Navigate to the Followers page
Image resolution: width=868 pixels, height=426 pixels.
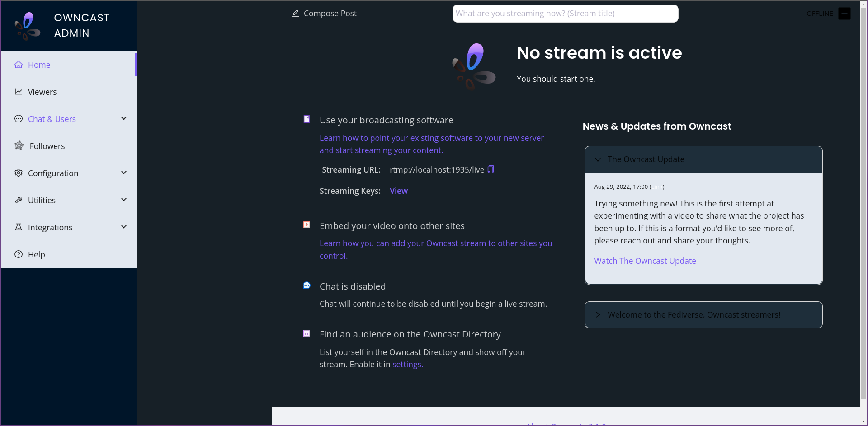(x=47, y=146)
